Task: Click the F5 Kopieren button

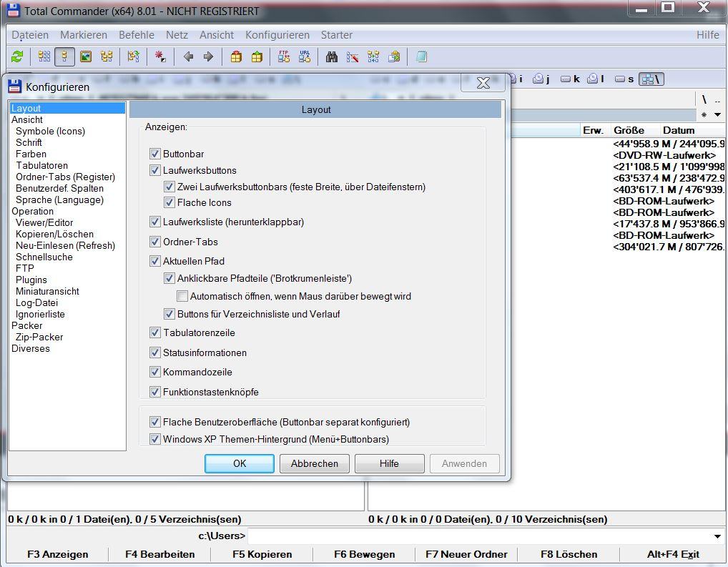Action: click(262, 554)
